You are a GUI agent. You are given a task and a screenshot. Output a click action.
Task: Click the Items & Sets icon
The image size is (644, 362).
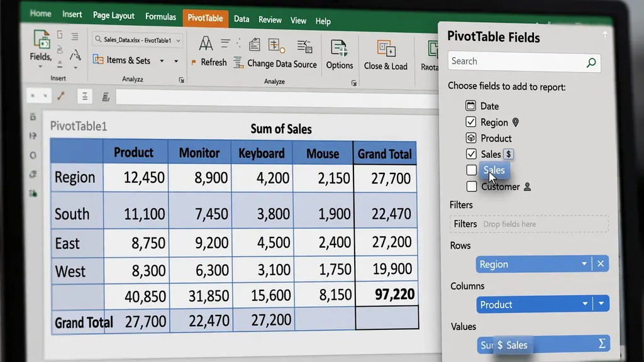(x=98, y=60)
